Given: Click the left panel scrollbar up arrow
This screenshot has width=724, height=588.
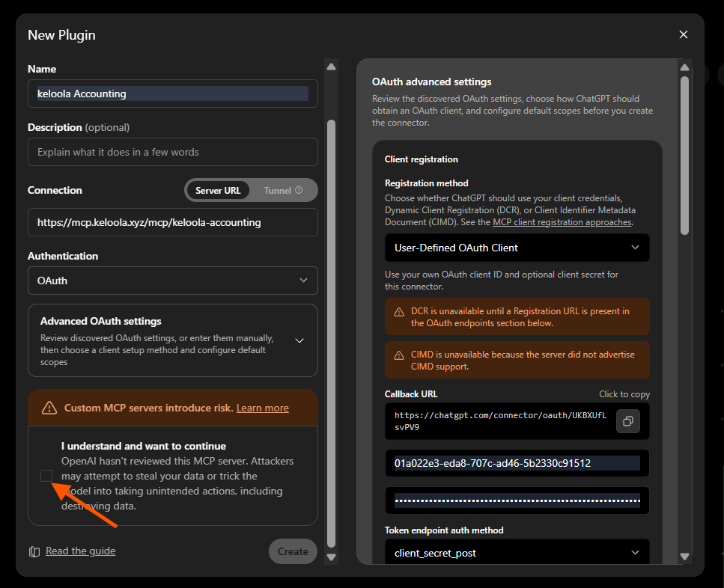Looking at the screenshot, I should click(331, 67).
